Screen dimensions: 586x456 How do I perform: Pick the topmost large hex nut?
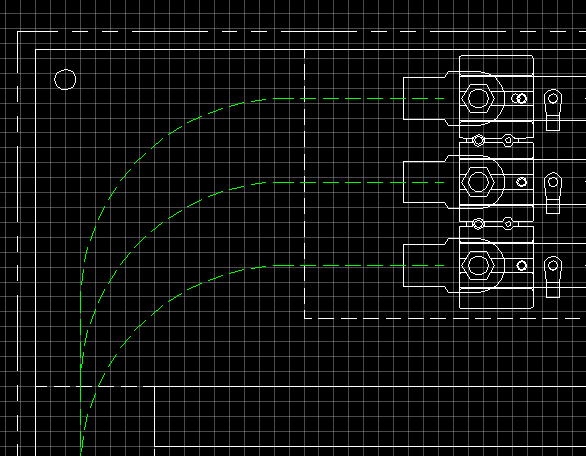(478, 98)
